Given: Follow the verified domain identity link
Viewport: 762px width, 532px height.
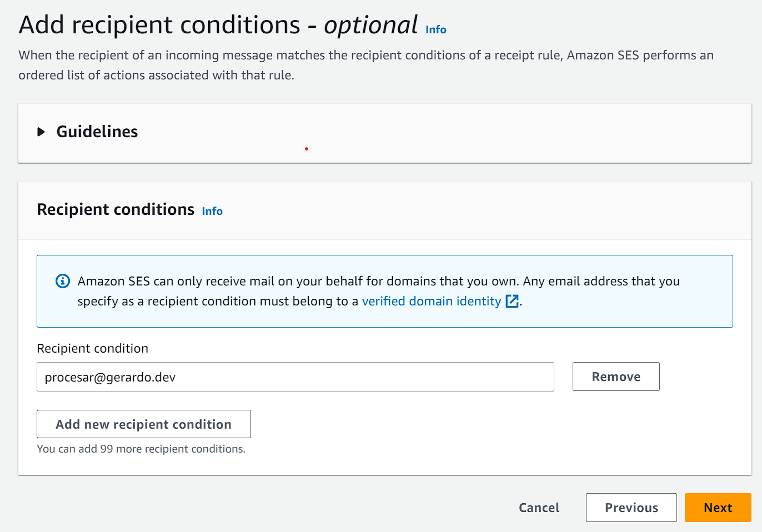Looking at the screenshot, I should click(x=431, y=301).
